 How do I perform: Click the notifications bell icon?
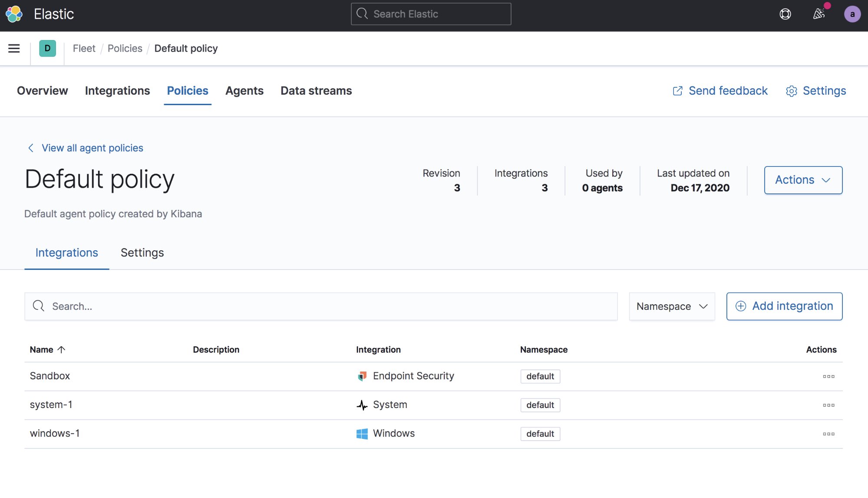pos(819,14)
